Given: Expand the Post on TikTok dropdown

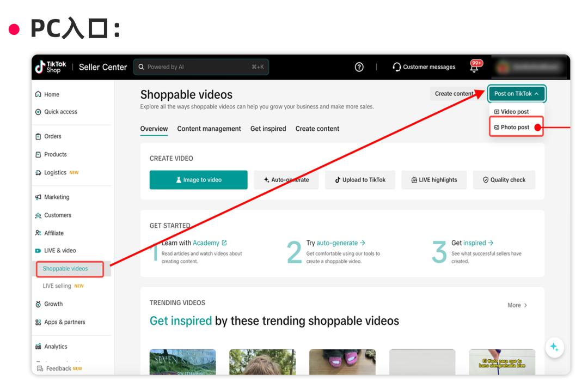Looking at the screenshot, I should point(517,94).
